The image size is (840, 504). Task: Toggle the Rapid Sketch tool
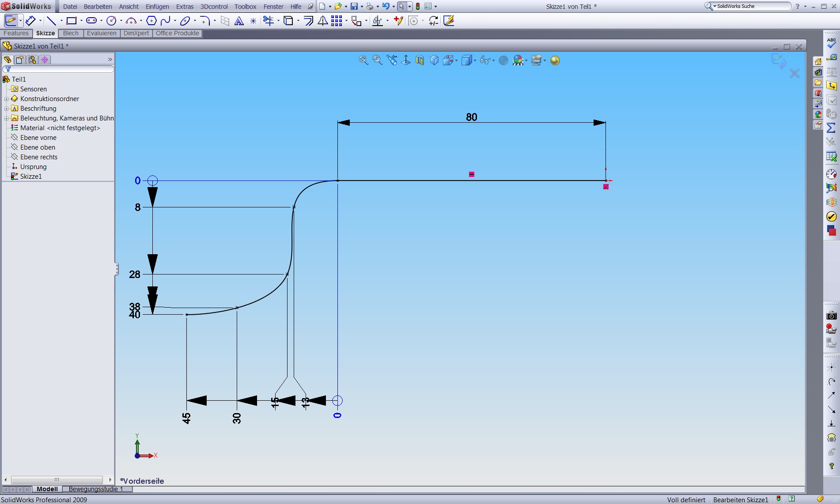coord(449,21)
